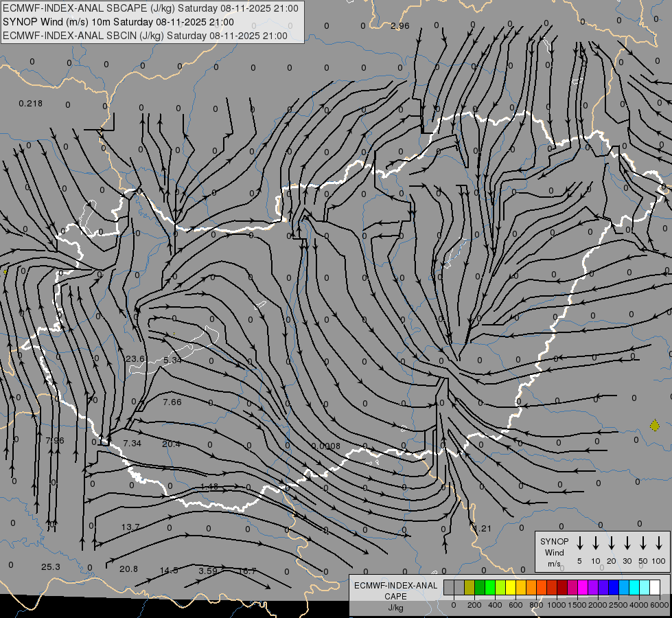Screen dimensions: 672x618
Task: Click the SYNOP Wind 10m title line
Action: tap(118, 22)
